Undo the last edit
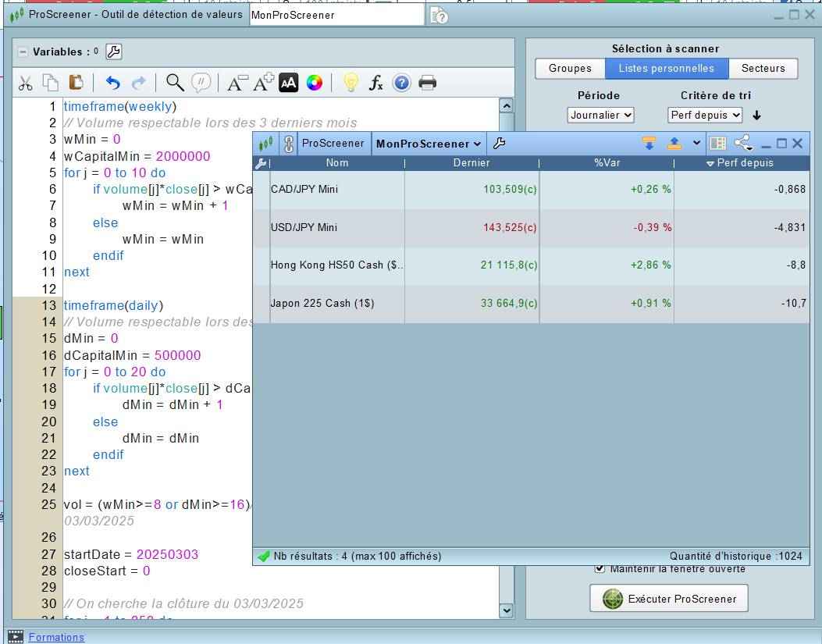 [112, 83]
